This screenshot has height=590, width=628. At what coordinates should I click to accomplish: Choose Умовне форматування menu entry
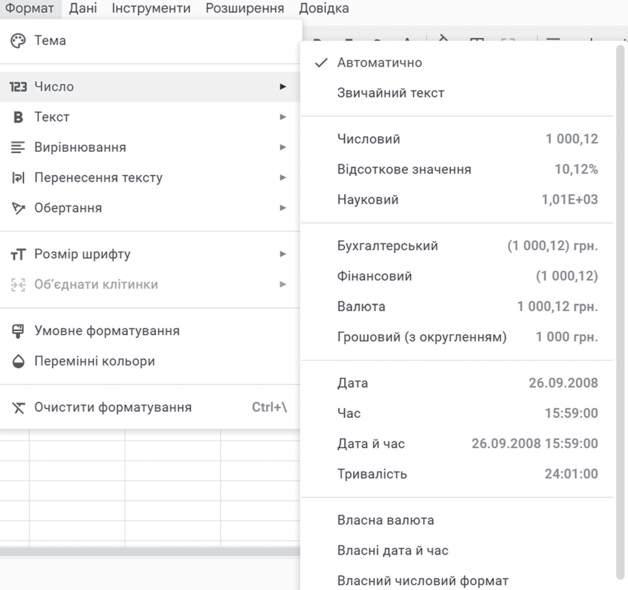coord(150,331)
